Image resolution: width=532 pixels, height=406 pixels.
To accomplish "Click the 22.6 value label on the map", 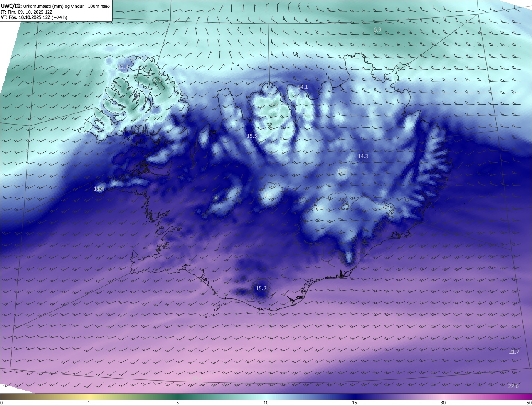I will click(514, 386).
